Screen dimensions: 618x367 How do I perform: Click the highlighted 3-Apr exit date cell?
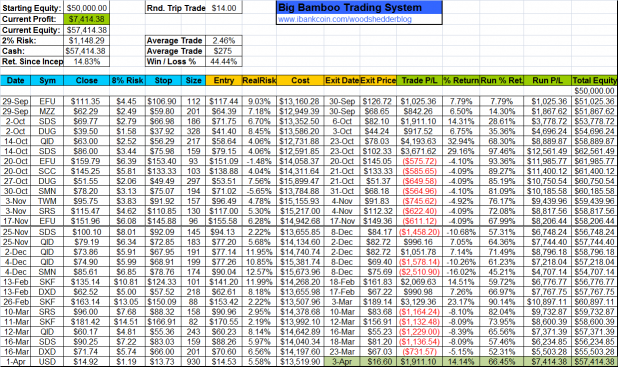tap(342, 361)
